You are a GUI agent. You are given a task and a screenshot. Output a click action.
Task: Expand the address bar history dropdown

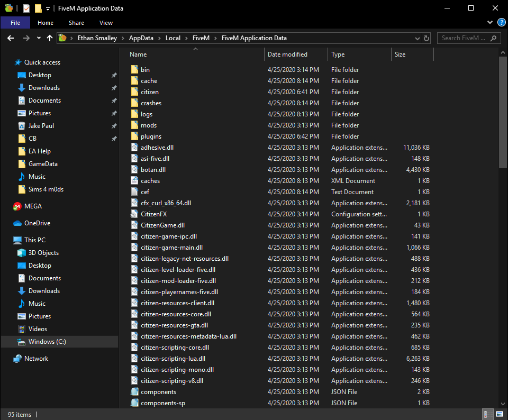(418, 38)
